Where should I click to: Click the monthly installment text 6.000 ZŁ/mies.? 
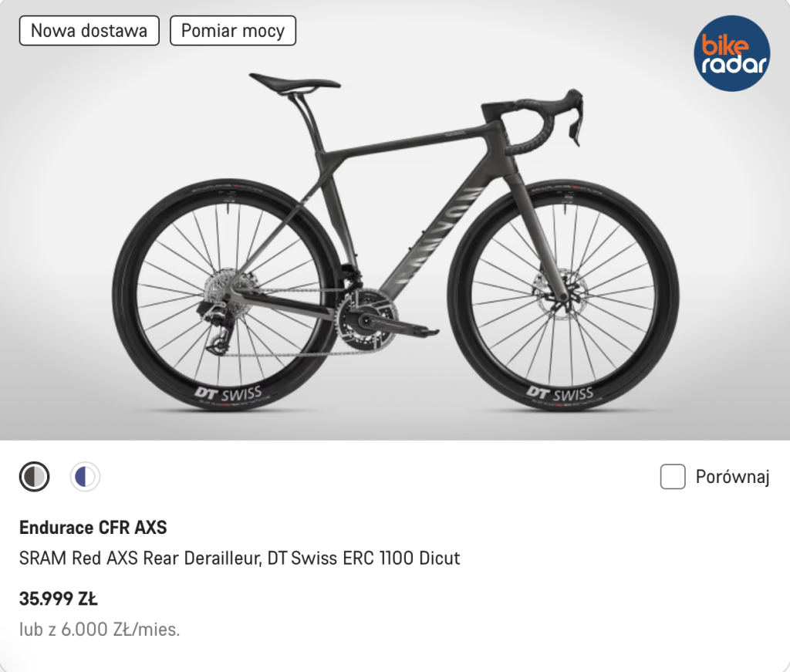tap(100, 630)
